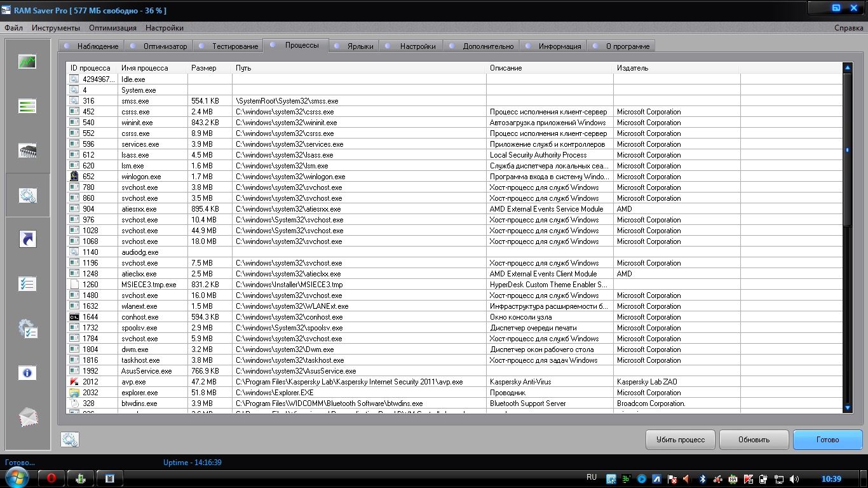Switch to the Наблюдение tab
This screenshot has width=868, height=488.
click(x=91, y=46)
